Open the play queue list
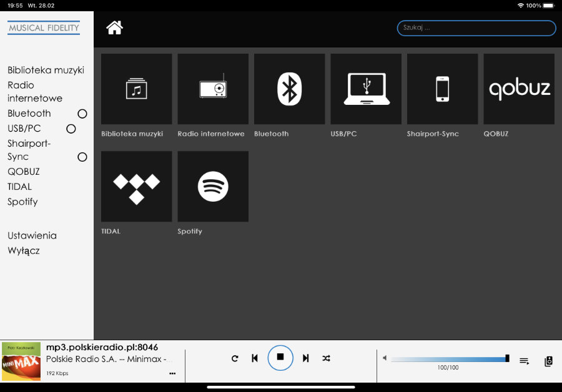Image resolution: width=562 pixels, height=392 pixels. pyautogui.click(x=525, y=361)
